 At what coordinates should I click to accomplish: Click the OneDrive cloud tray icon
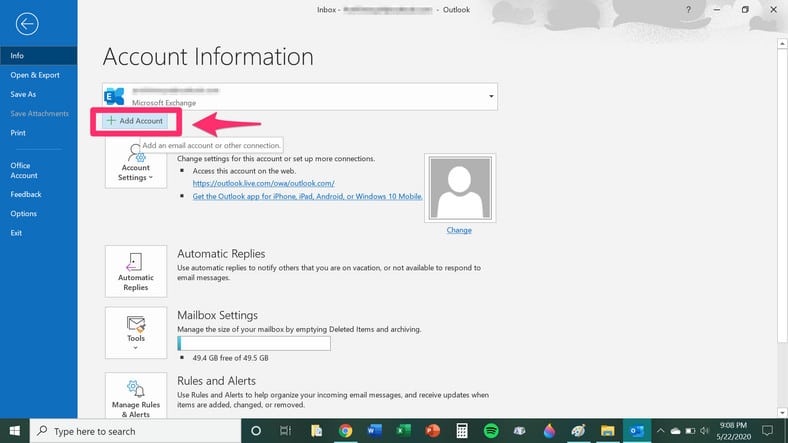[675, 431]
